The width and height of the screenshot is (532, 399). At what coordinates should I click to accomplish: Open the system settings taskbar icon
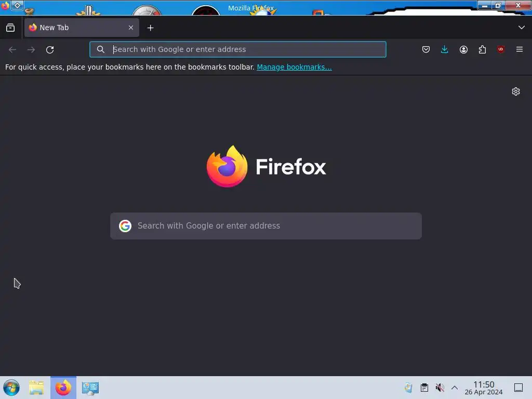click(90, 388)
